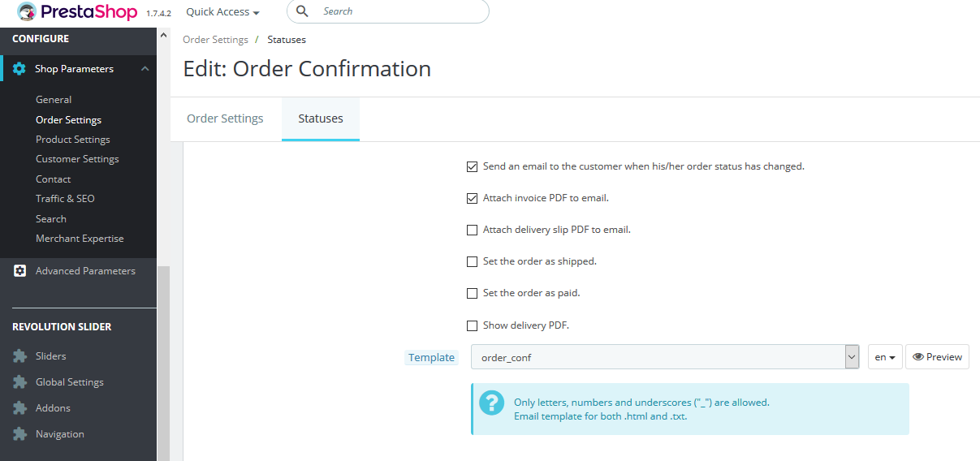Screen dimensions: 980x461
Task: Click the Advanced Parameters icon
Action: [20, 271]
